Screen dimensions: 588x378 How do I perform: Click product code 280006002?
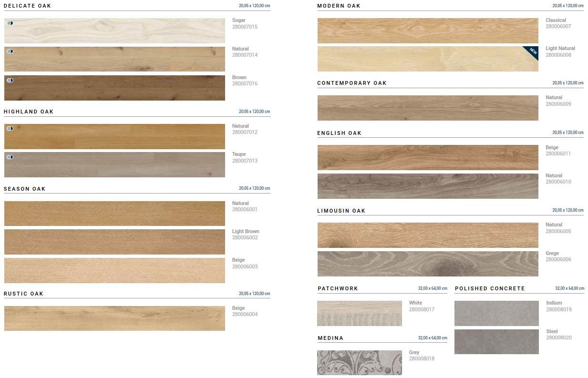click(x=245, y=237)
